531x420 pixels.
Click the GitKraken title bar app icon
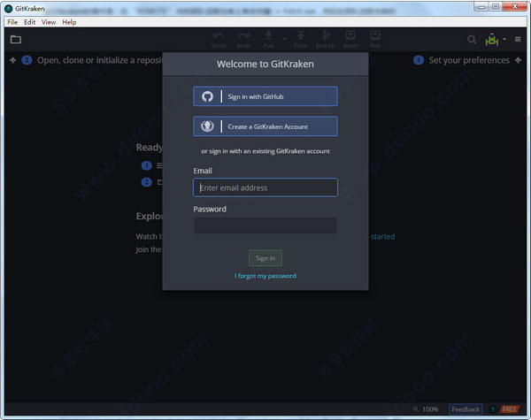click(9, 9)
